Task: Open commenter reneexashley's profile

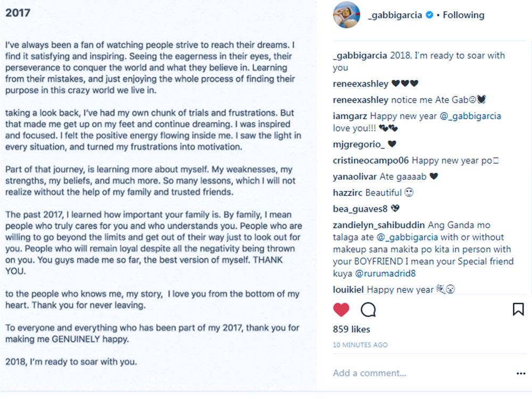Action: pyautogui.click(x=361, y=84)
